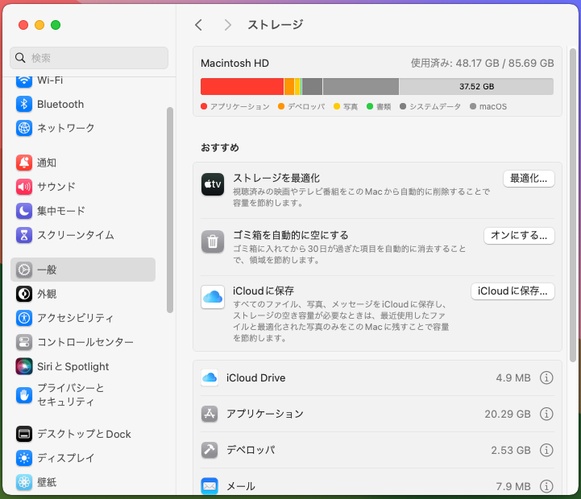This screenshot has width=581, height=499.
Task: Show info for iCloud Drive storage
Action: [x=546, y=378]
